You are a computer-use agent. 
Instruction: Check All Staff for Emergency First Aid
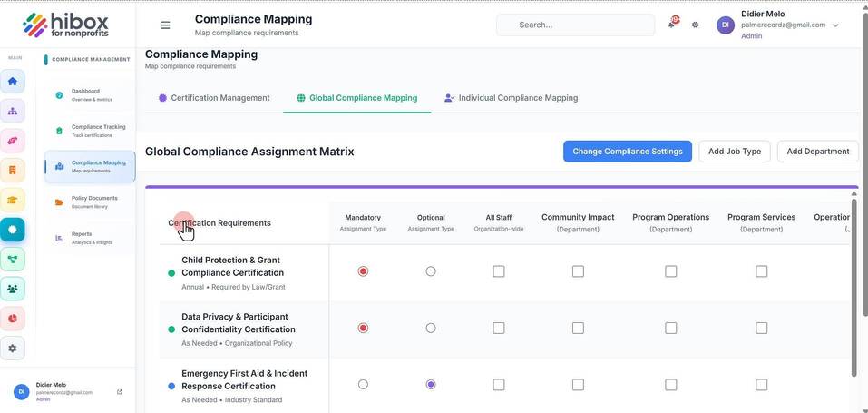coord(499,385)
